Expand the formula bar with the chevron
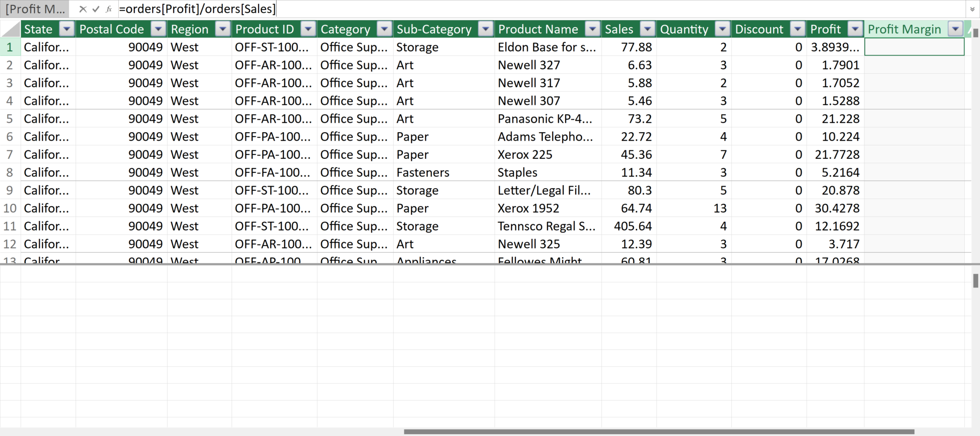The image size is (980, 436). (972, 9)
